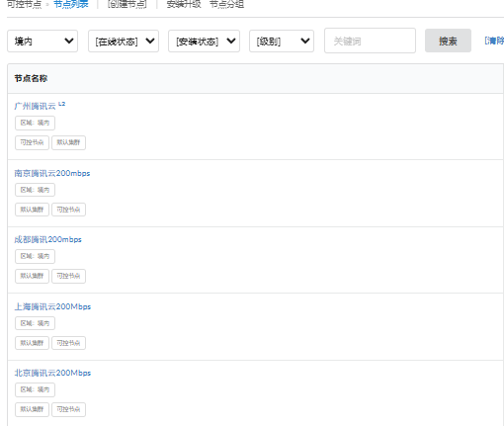Click 可控节点 tag under 成都腾讯200mbps
Viewport: 504px width, 426px height.
(68, 276)
